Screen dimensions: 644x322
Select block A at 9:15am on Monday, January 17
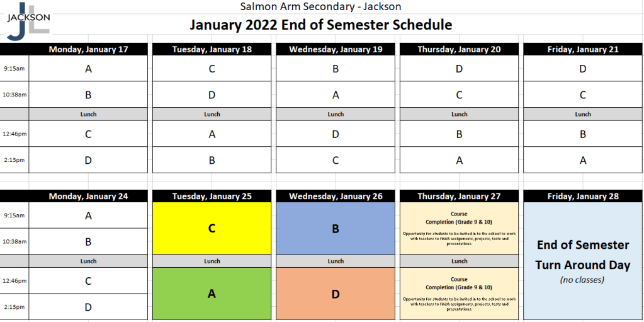coord(88,69)
